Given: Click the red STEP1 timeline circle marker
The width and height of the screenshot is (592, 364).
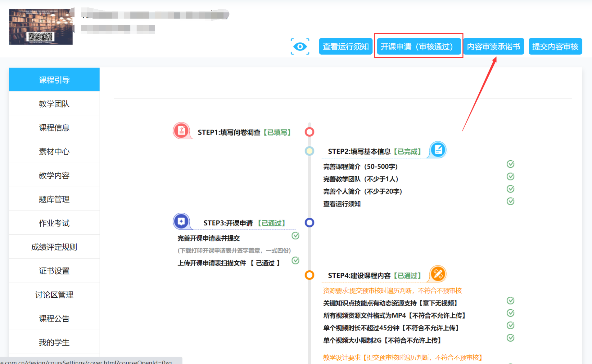Looking at the screenshot, I should [x=310, y=132].
